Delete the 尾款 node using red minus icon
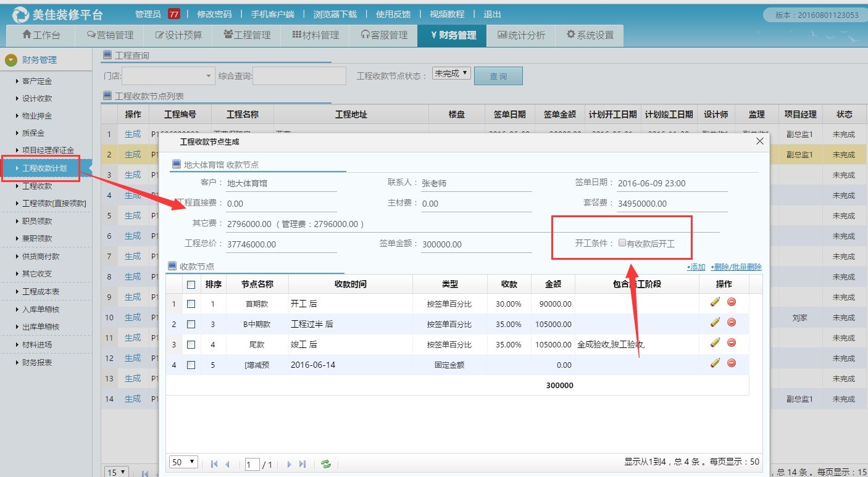The image size is (868, 477). coord(731,342)
